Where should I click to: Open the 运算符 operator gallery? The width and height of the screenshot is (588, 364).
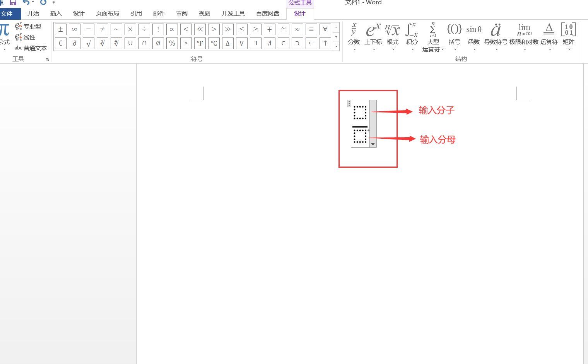pyautogui.click(x=549, y=37)
